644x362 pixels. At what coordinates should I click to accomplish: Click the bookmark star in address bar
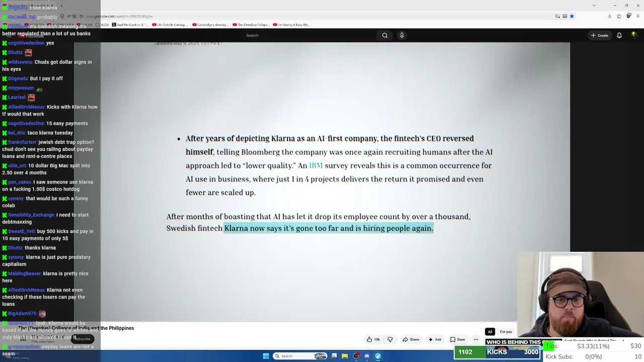click(572, 16)
